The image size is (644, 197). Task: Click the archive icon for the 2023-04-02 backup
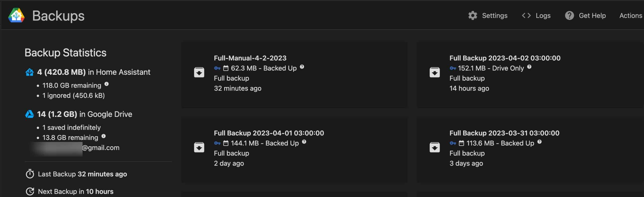[434, 72]
